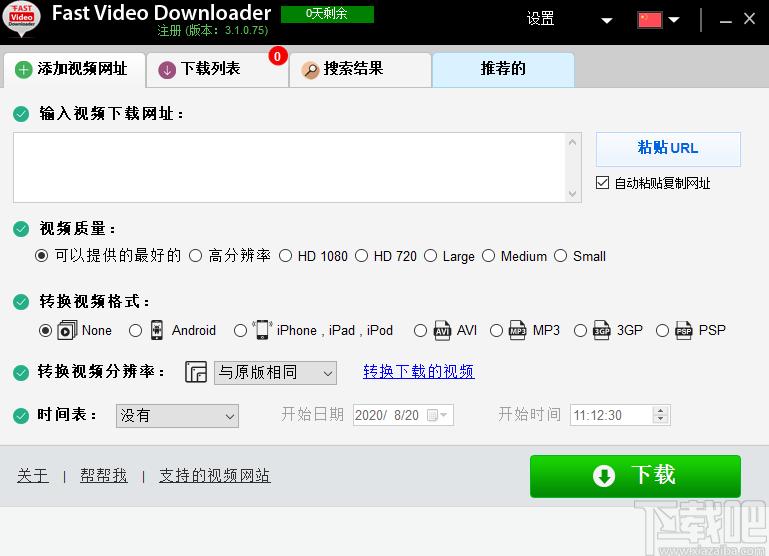This screenshot has width=769, height=556.
Task: Click inside the video URL text area
Action: [x=290, y=167]
